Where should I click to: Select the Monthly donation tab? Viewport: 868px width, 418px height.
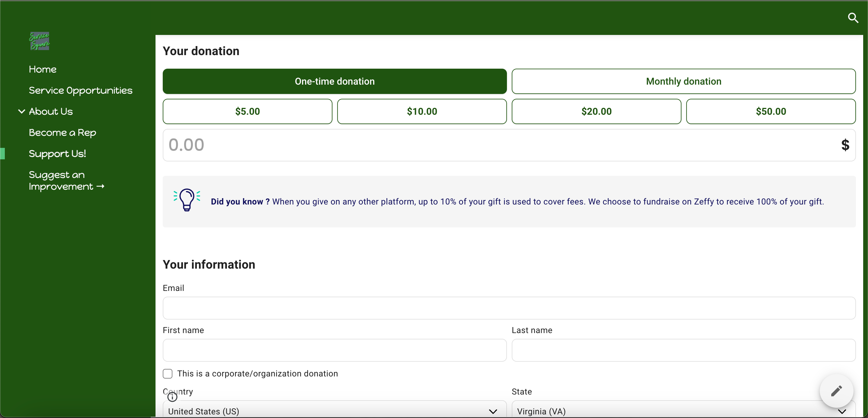pos(684,81)
